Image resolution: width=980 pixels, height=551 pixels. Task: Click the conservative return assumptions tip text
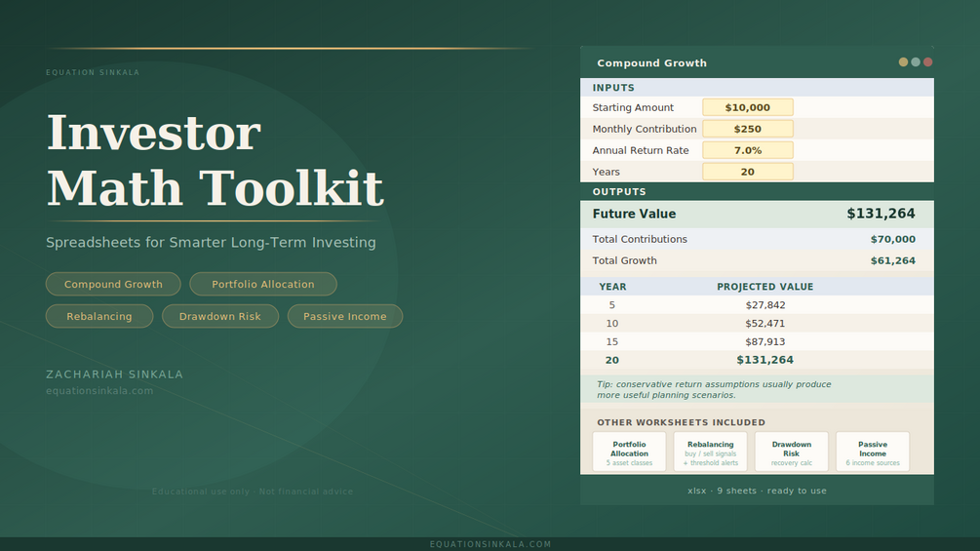click(x=714, y=389)
